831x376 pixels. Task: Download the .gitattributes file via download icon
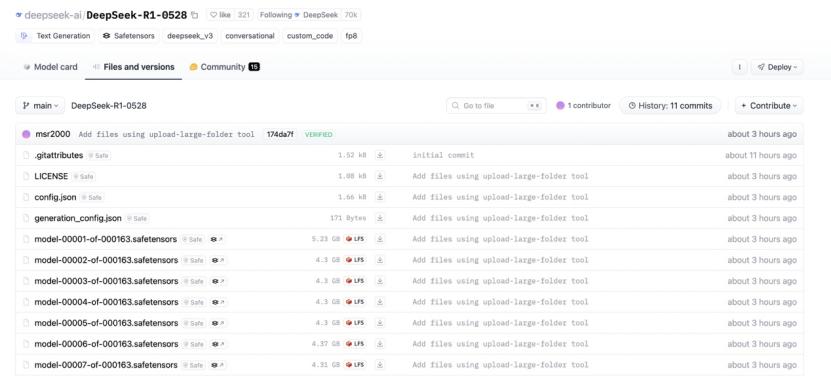coord(379,155)
